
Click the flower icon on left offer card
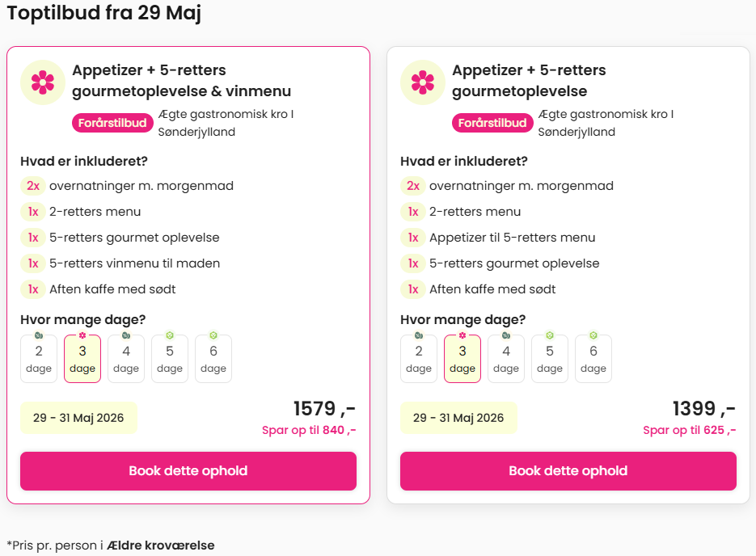pos(43,82)
